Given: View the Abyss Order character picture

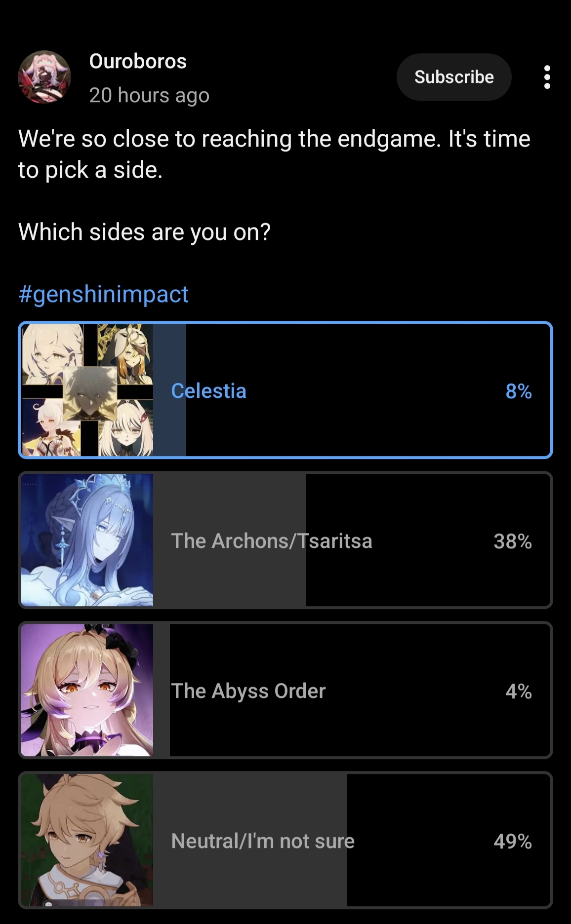Looking at the screenshot, I should pos(87,690).
